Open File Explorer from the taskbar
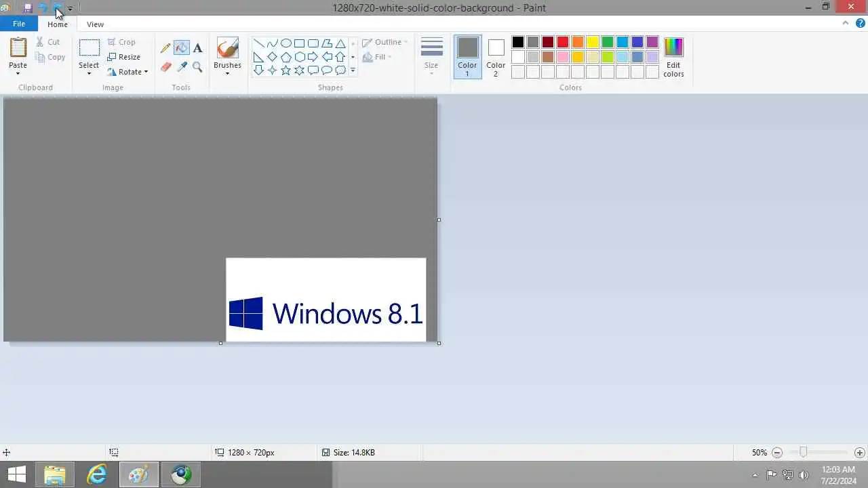This screenshot has height=488, width=868. click(55, 474)
